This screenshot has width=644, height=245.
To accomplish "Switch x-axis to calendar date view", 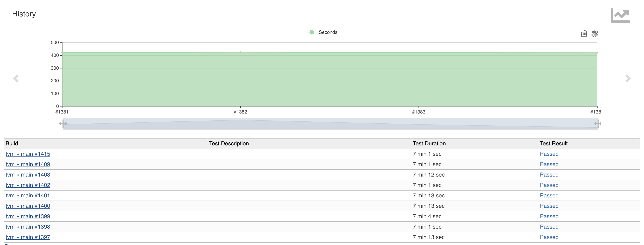I will (x=584, y=33).
